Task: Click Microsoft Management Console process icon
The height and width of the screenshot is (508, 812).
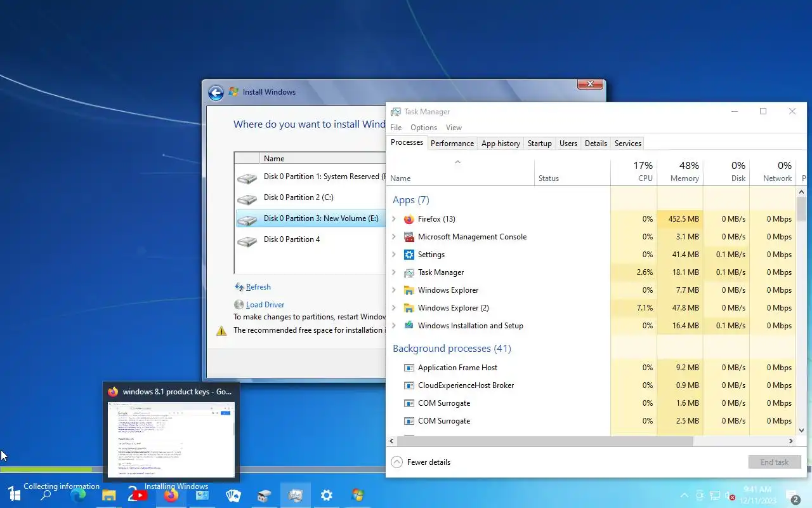Action: 409,237
